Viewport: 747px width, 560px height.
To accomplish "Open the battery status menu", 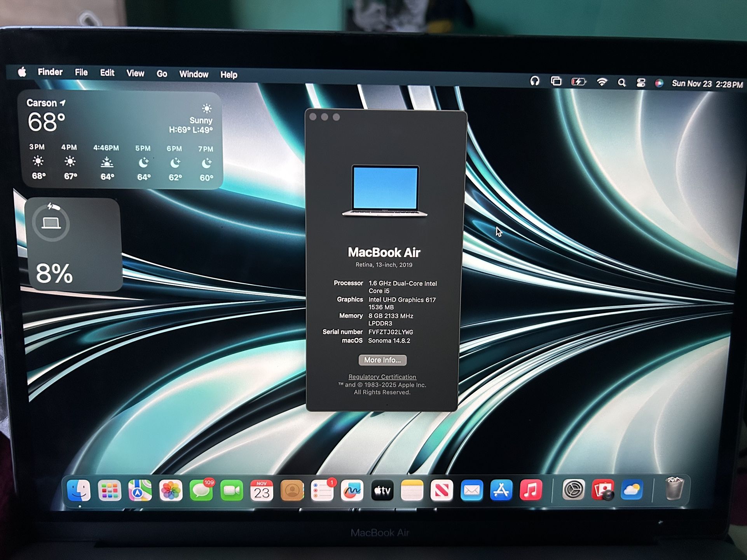I will pos(579,82).
